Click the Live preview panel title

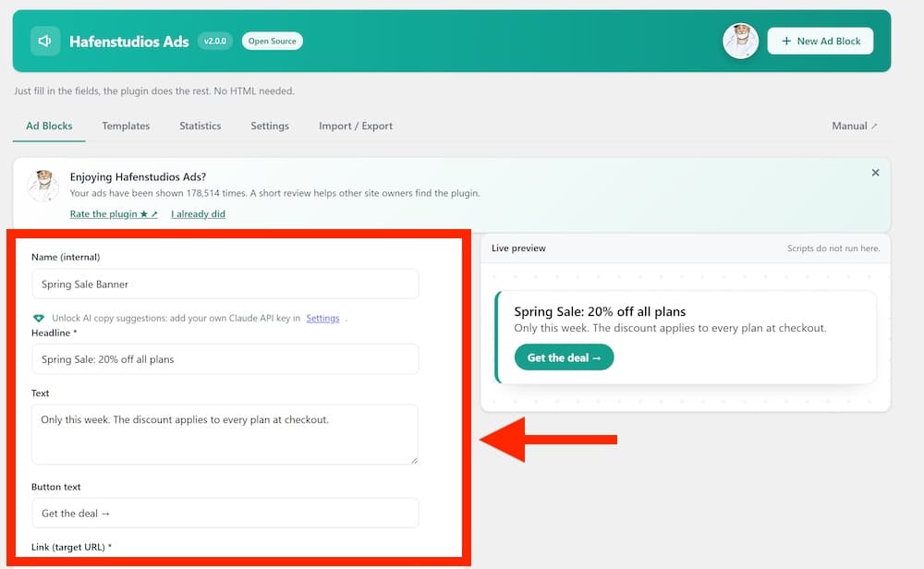518,248
